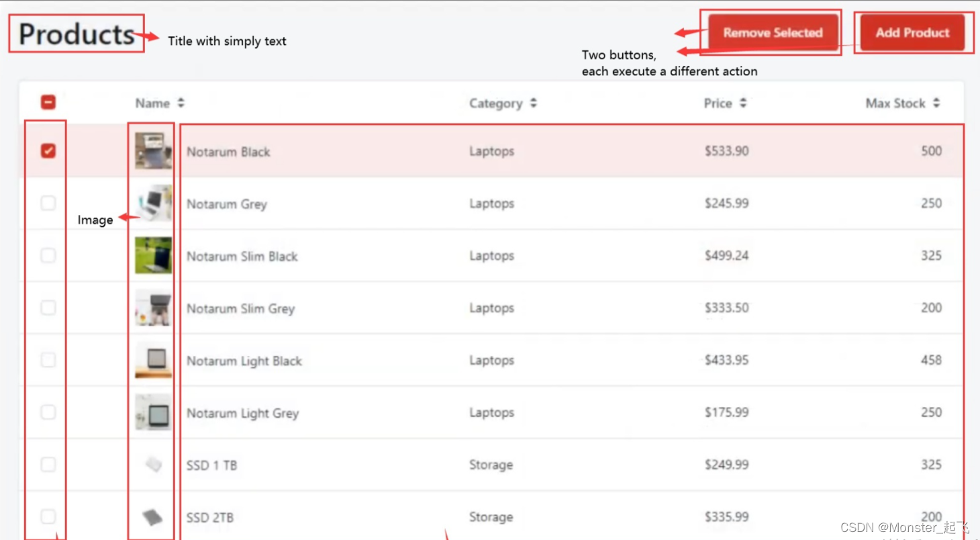Image resolution: width=980 pixels, height=540 pixels.
Task: Click the $433.95 price cell
Action: click(726, 360)
